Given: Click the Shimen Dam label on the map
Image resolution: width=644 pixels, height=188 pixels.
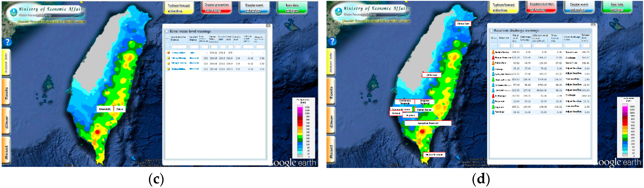Looking at the screenshot, I should (x=463, y=24).
